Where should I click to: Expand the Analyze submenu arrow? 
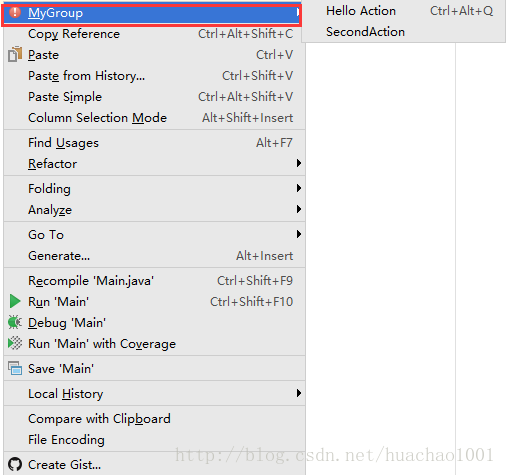pyautogui.click(x=299, y=209)
